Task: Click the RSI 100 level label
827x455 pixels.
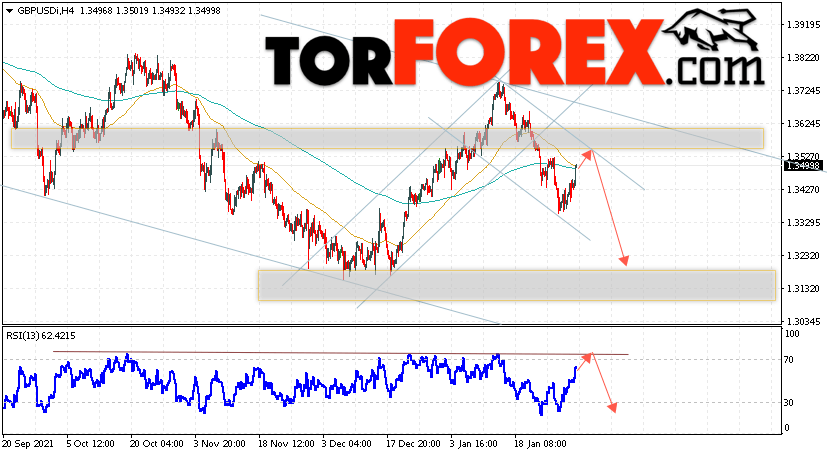Action: pos(792,334)
